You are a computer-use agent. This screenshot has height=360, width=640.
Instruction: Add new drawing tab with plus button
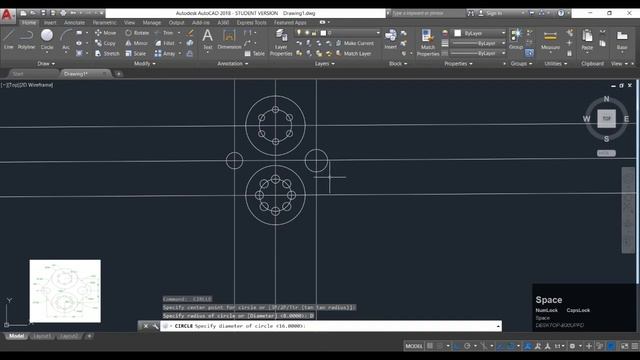coord(118,74)
